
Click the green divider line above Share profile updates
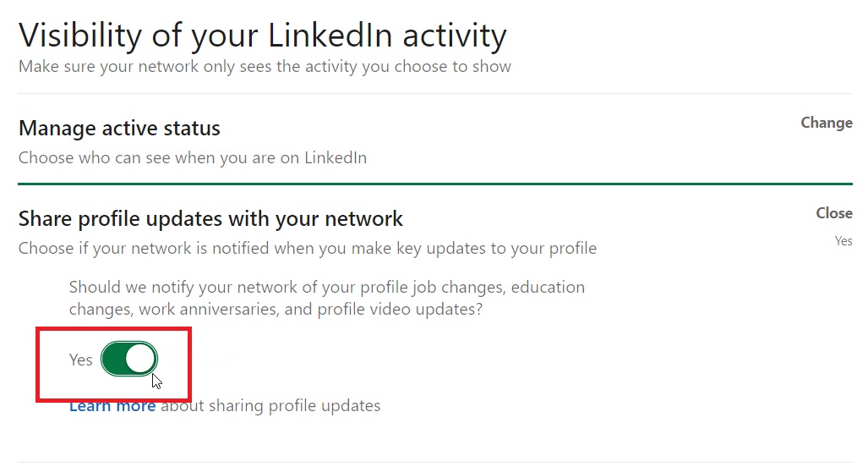point(434,184)
